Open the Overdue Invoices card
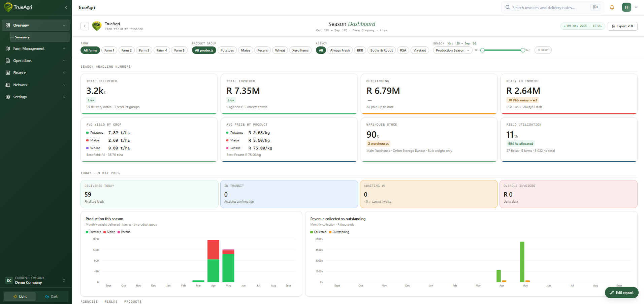 point(569,194)
